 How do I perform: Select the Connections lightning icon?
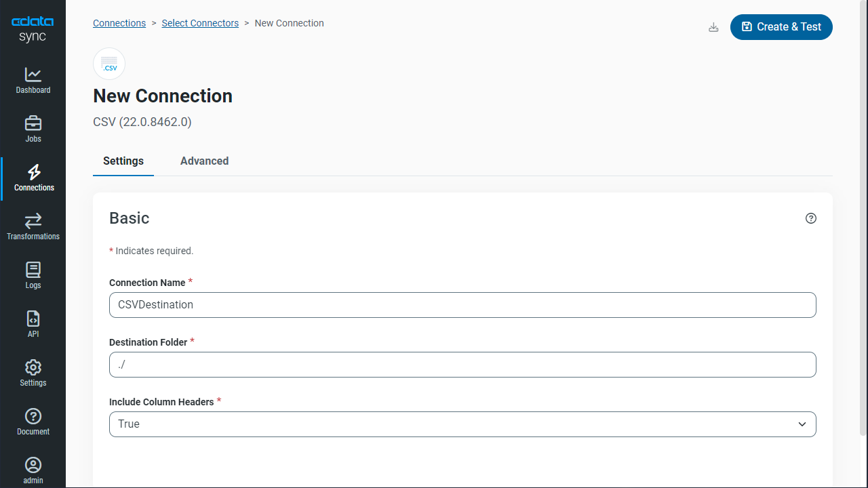pos(33,172)
